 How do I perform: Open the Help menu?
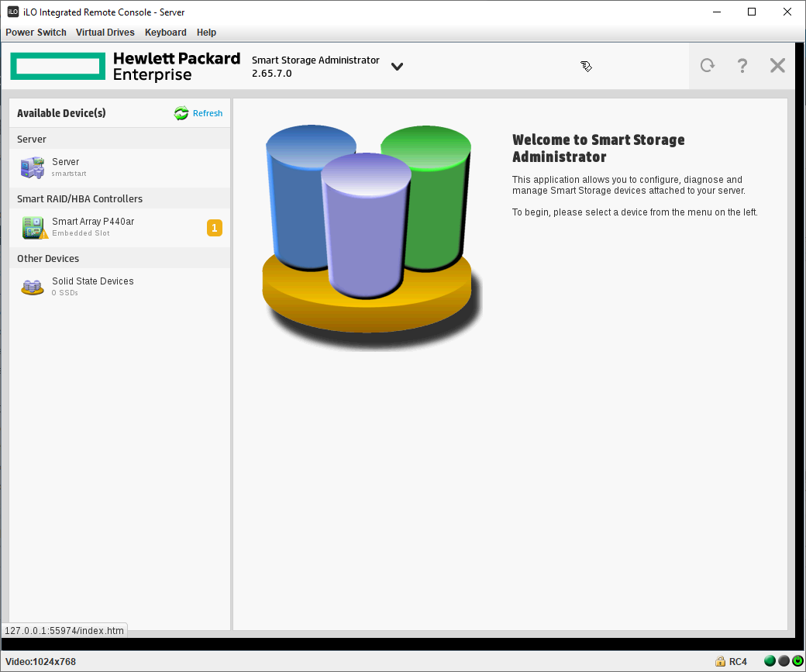point(206,33)
